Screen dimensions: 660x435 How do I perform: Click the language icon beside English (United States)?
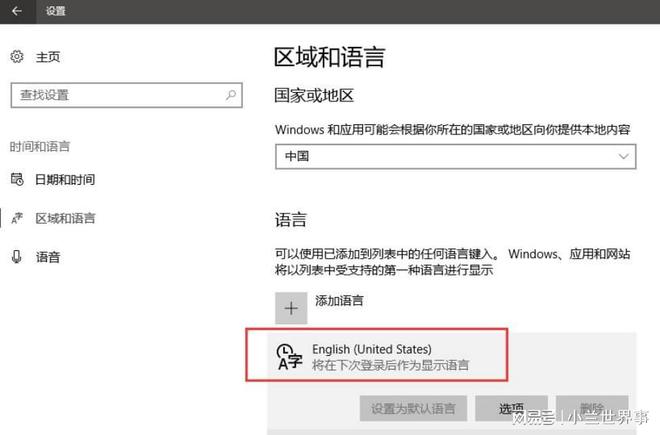tap(288, 356)
